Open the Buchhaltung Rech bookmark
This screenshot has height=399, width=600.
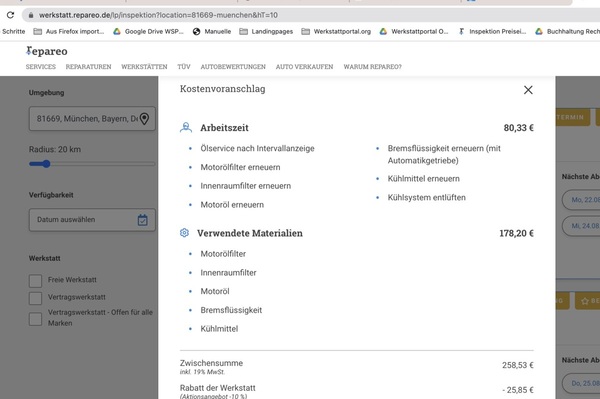point(567,31)
